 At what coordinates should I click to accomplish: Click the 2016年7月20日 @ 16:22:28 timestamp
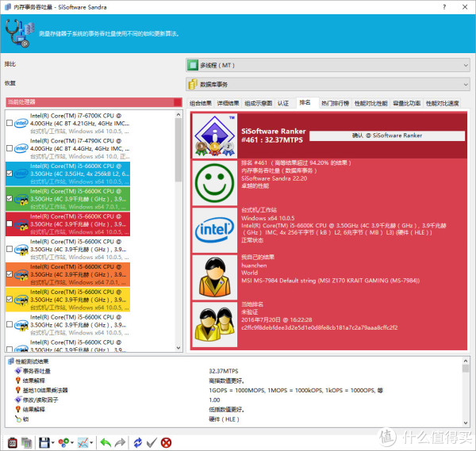tap(277, 319)
